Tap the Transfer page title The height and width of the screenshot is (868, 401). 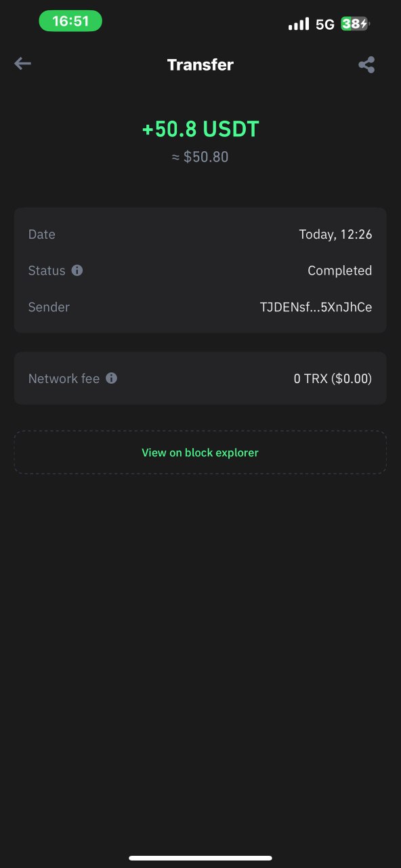pyautogui.click(x=200, y=65)
